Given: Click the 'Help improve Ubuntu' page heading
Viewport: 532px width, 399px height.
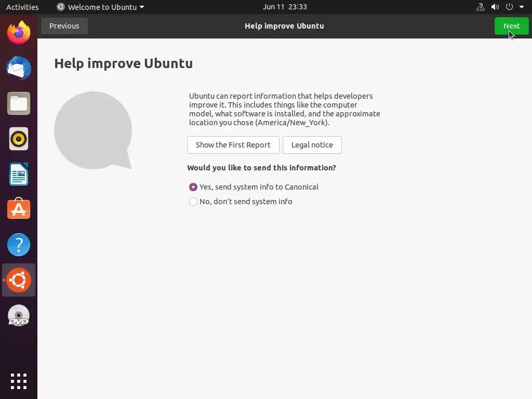Looking at the screenshot, I should [x=124, y=63].
